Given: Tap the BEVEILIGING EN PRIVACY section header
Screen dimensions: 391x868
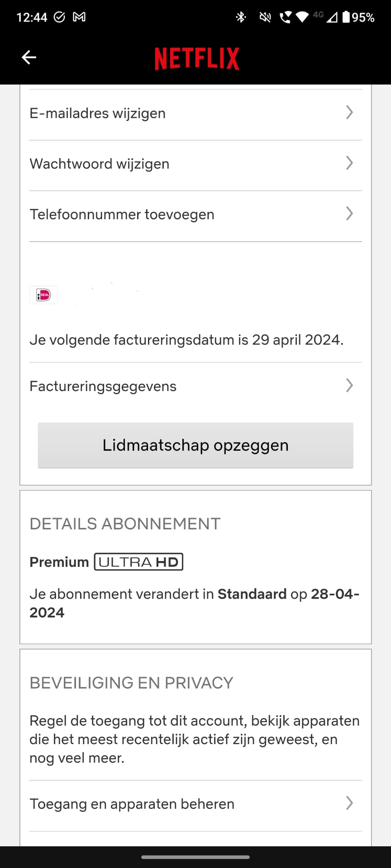Looking at the screenshot, I should (131, 683).
